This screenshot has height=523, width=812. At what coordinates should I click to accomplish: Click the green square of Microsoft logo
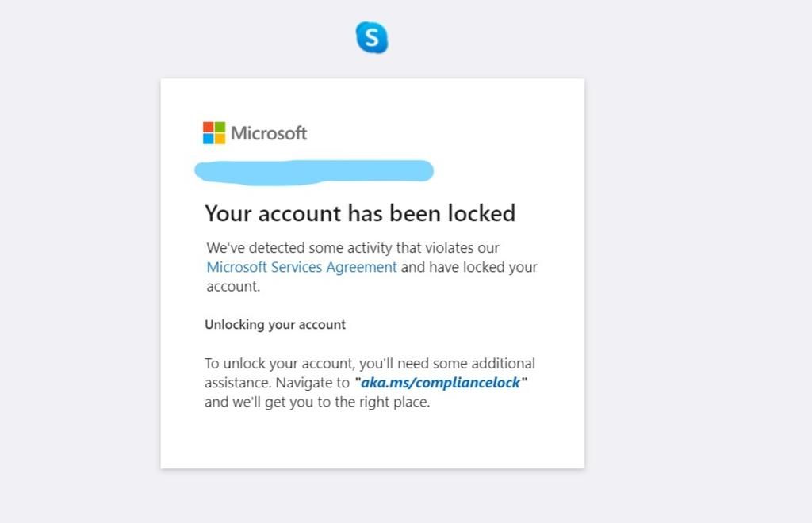point(220,128)
